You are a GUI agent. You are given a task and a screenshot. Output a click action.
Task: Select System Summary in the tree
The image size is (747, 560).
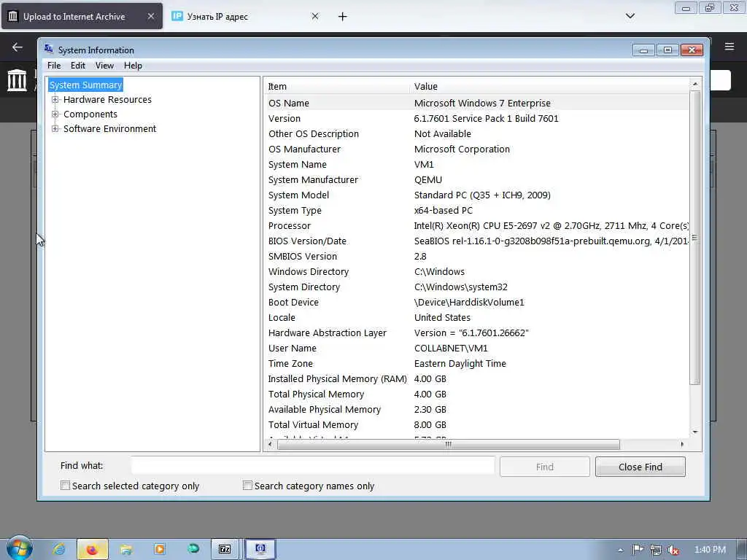(86, 85)
